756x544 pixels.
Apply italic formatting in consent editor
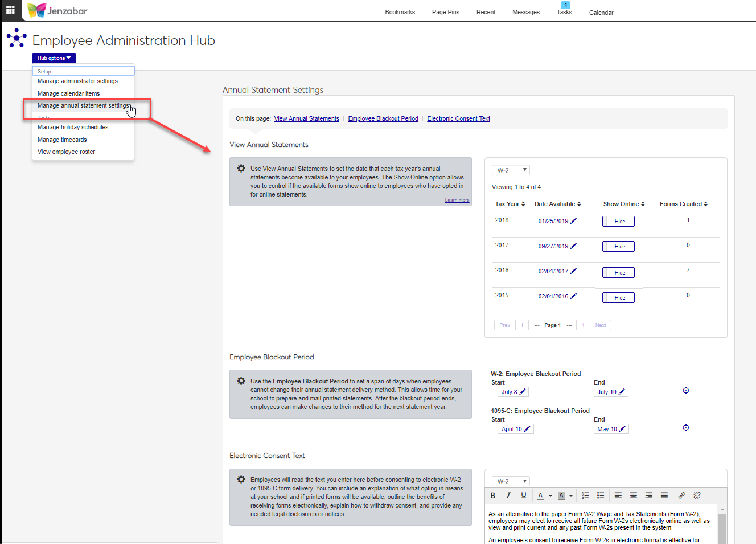click(x=508, y=496)
